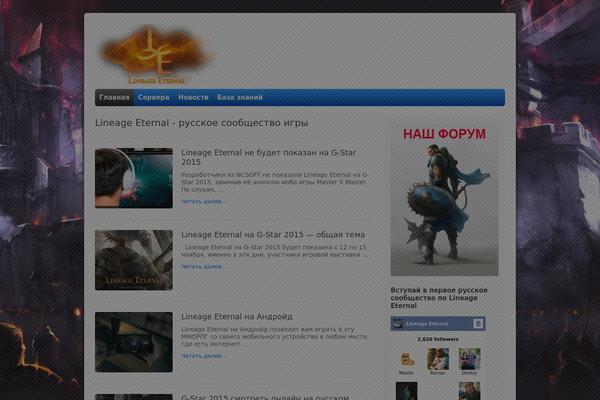The image size is (600, 400).
Task: Click the НАШ ФОРУМ banner heading
Action: (x=444, y=134)
